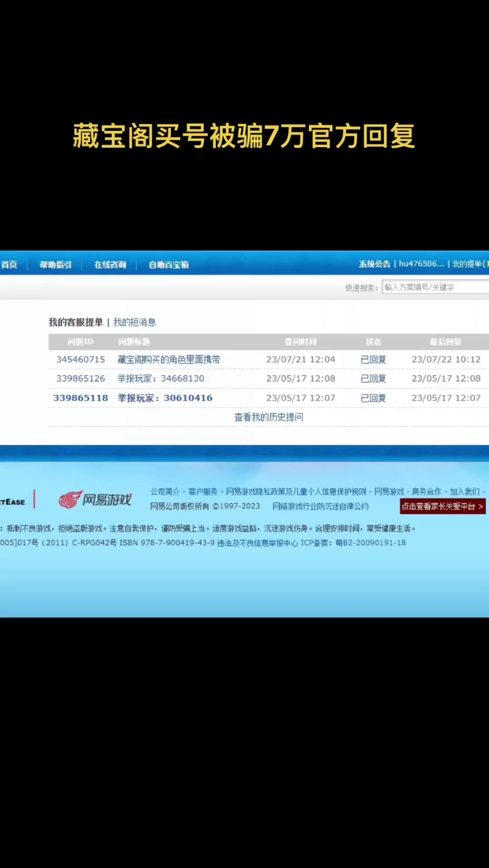Open ticket ID 339865118
This screenshot has width=489, height=868.
81,398
